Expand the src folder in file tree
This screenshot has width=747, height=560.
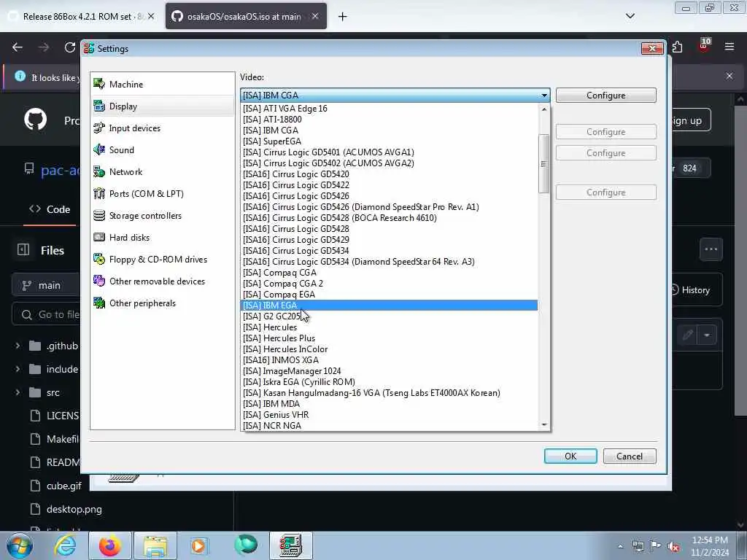pyautogui.click(x=18, y=392)
